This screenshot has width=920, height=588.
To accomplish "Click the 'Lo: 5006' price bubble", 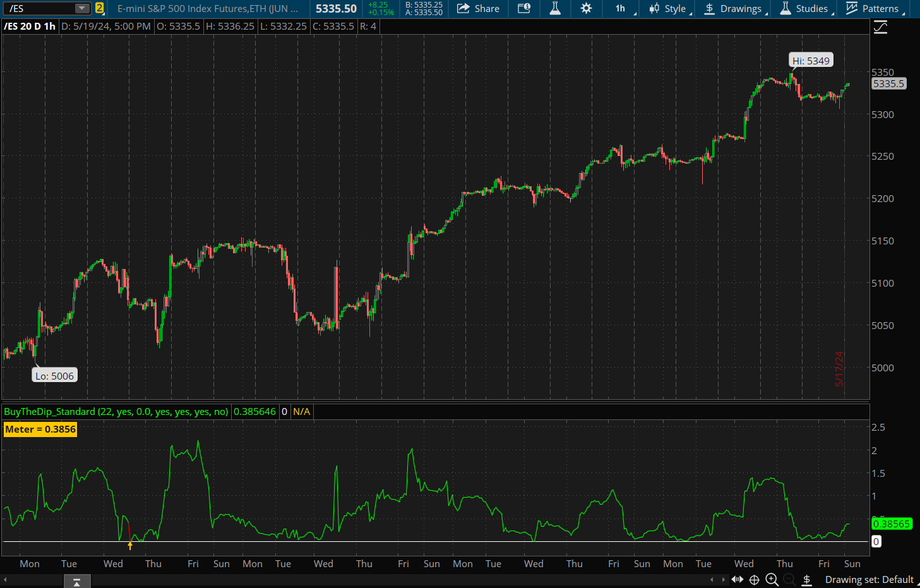I will [x=54, y=376].
